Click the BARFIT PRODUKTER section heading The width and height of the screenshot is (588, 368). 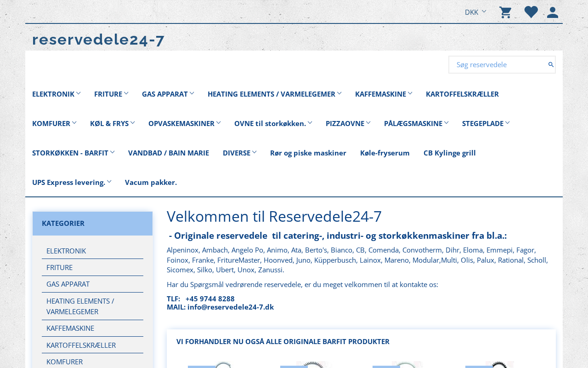coord(283,341)
